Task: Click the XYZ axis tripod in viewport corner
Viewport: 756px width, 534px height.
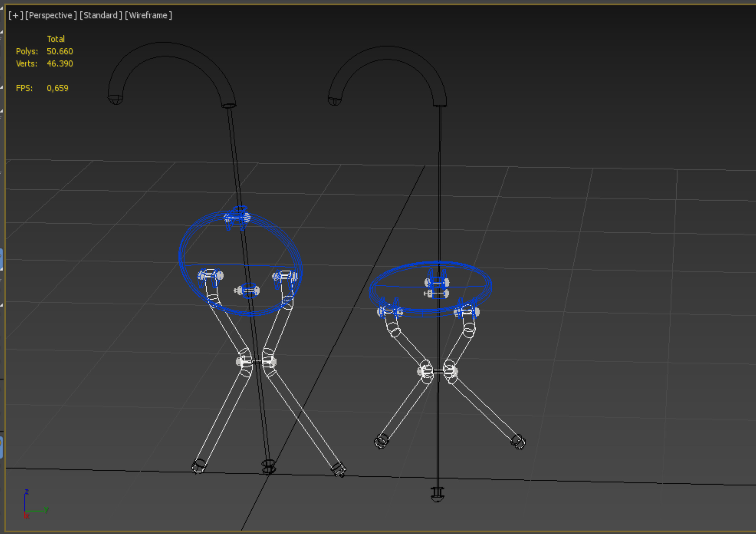Action: (33, 506)
